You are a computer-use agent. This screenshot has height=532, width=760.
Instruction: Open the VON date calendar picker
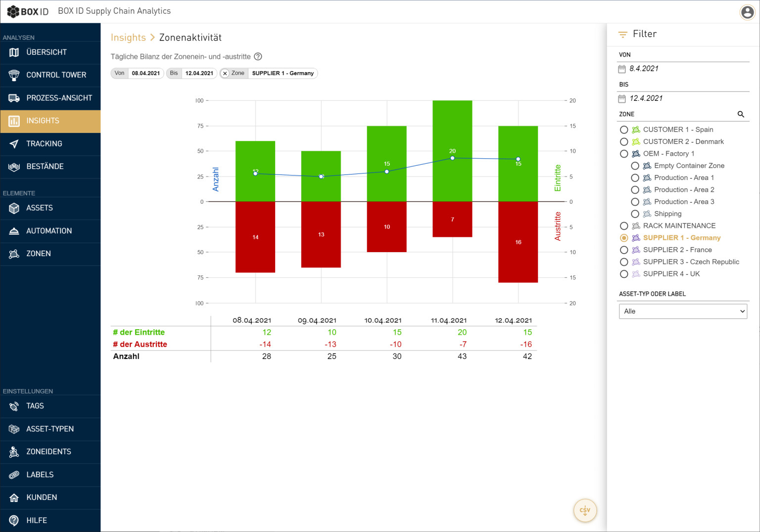point(622,69)
